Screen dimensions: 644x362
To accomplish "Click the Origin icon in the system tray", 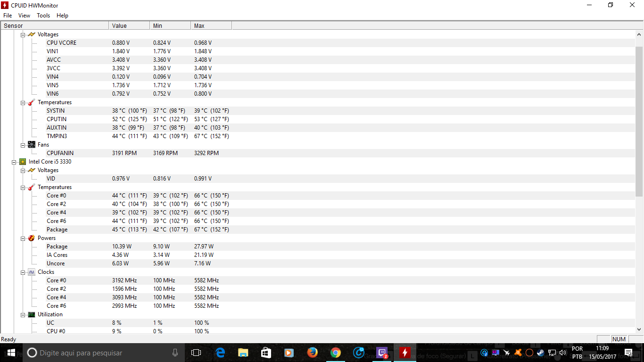I will [x=529, y=353].
